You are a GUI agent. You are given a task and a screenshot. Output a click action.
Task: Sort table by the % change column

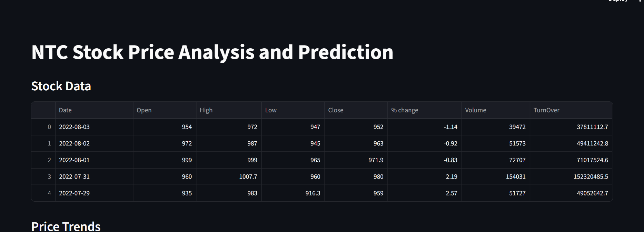pos(404,110)
